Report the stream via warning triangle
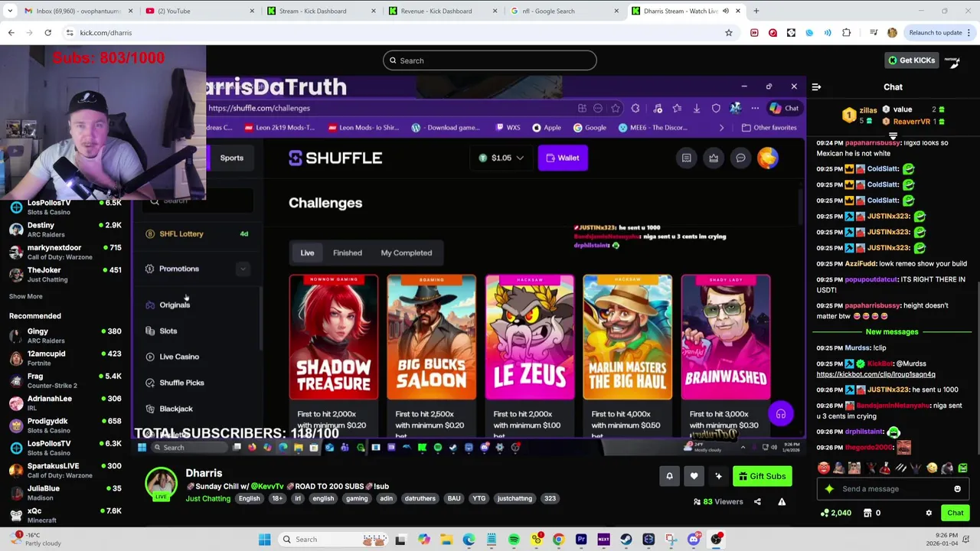980x551 pixels. (x=782, y=502)
